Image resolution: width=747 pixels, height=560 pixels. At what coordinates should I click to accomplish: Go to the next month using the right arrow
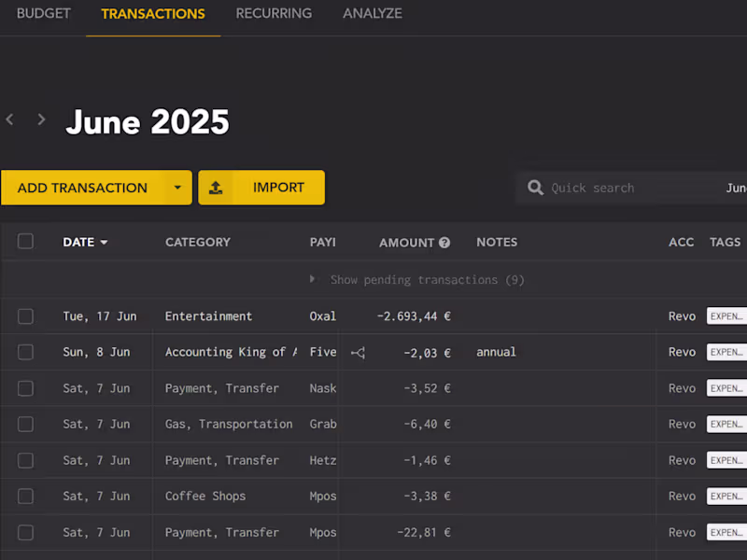tap(41, 119)
